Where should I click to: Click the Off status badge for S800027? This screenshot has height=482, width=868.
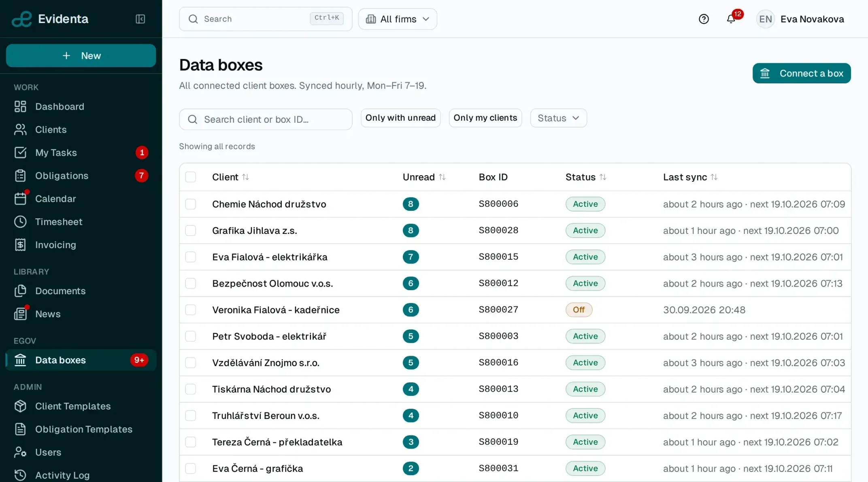(x=579, y=310)
